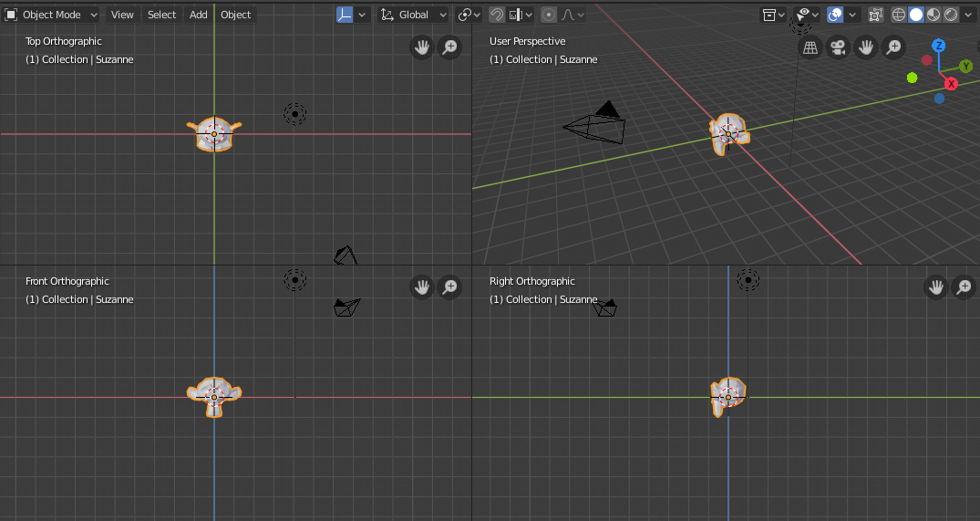Open the View menu
This screenshot has width=980, height=521.
pyautogui.click(x=122, y=15)
